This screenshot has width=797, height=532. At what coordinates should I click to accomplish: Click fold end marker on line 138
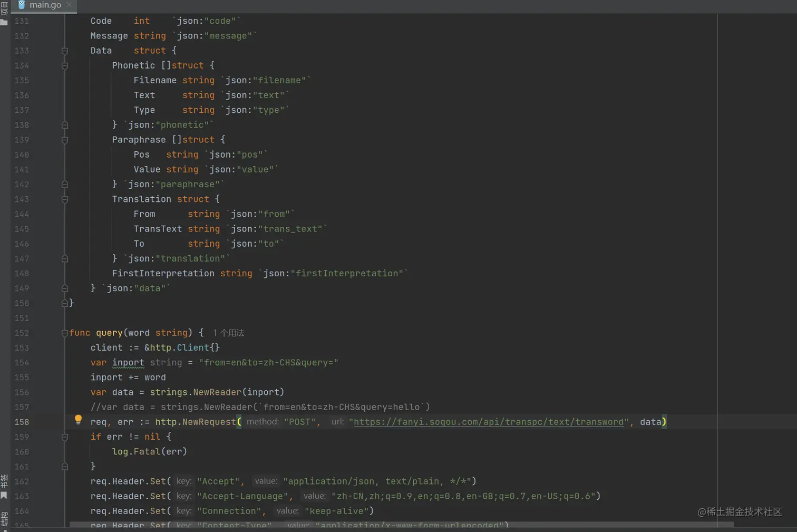65,125
